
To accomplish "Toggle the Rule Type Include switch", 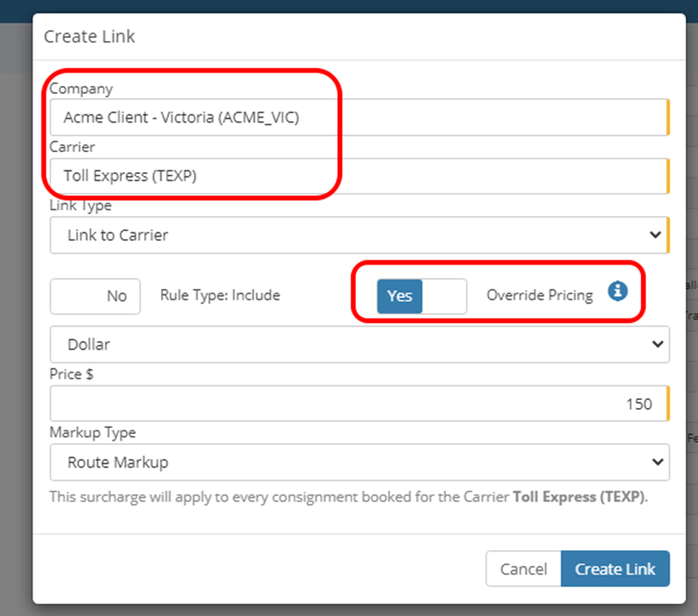I will 96,296.
